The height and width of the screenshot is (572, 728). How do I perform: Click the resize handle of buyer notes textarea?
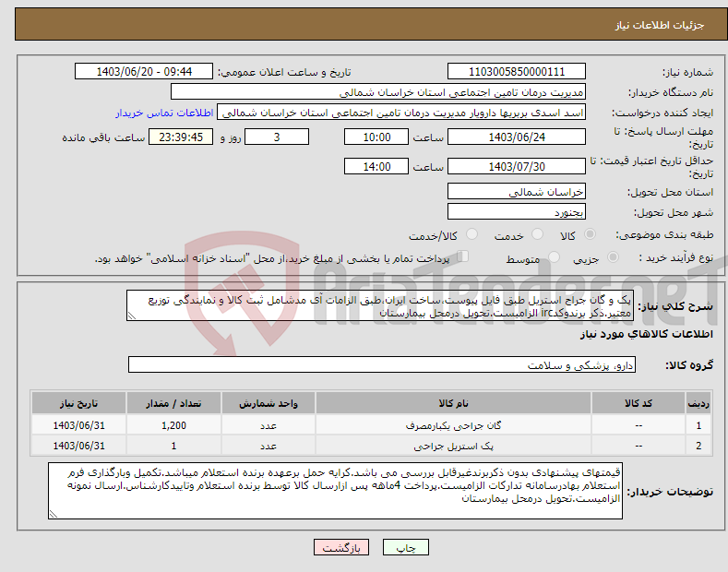(54, 514)
